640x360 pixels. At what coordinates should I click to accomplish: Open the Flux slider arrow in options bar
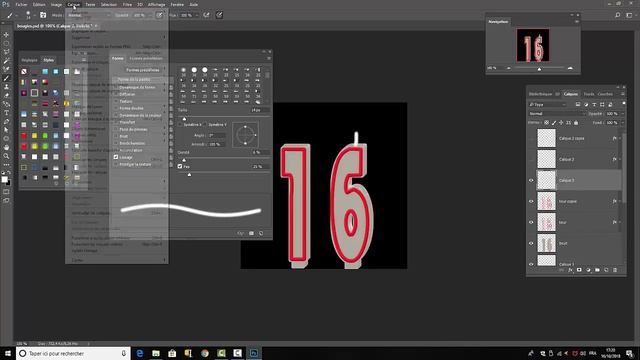tap(197, 15)
